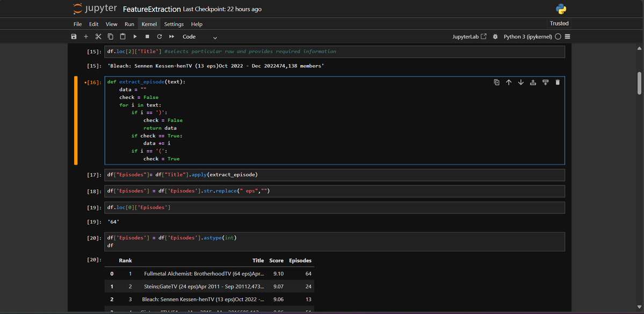Click into cell 18 str.replace code

tap(335, 191)
